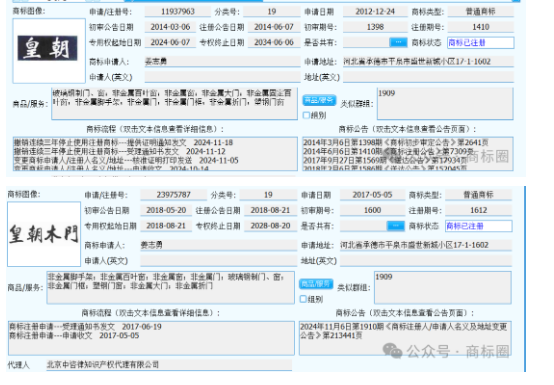Screen dimensions: 554x385
Task: Click the 类似群组 box showing 1909 in record 11937963
Action: pos(445,103)
